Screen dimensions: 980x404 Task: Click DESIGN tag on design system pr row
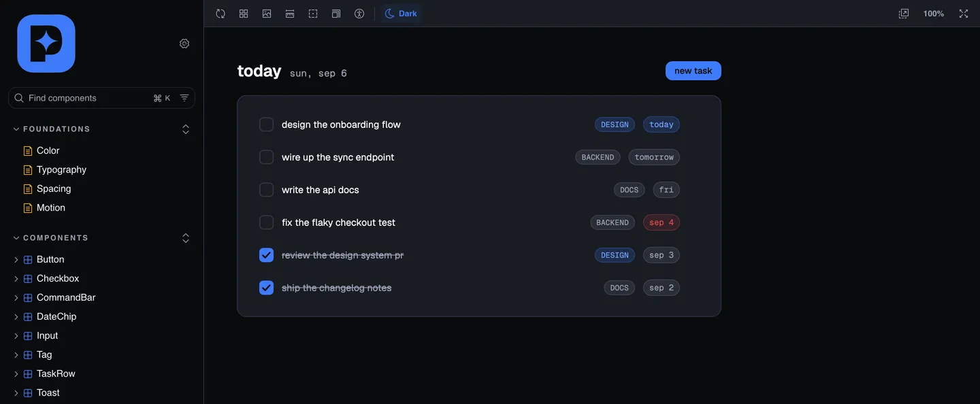pyautogui.click(x=615, y=255)
